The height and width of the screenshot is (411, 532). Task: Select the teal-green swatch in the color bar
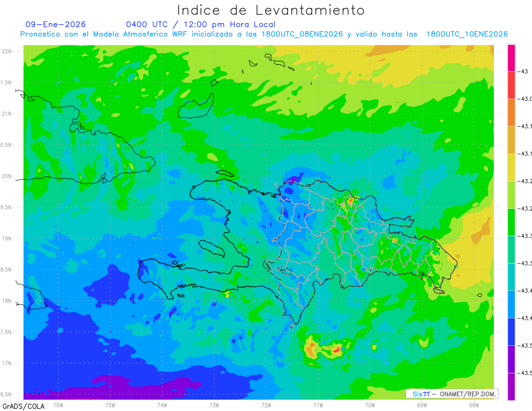(511, 250)
